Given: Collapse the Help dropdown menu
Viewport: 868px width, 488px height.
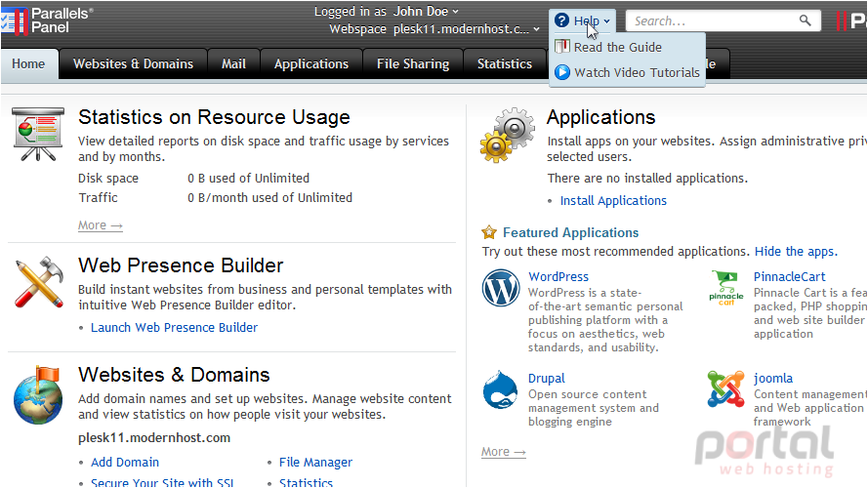Looking at the screenshot, I should 584,20.
